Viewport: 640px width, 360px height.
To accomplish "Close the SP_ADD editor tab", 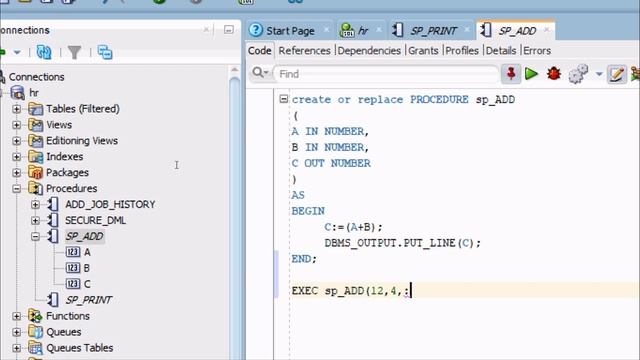I will (547, 30).
